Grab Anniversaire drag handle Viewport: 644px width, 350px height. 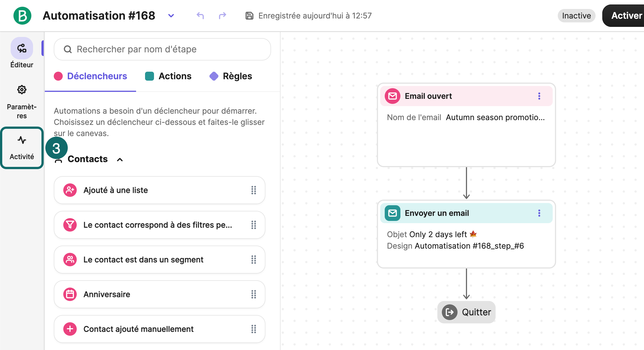click(254, 294)
